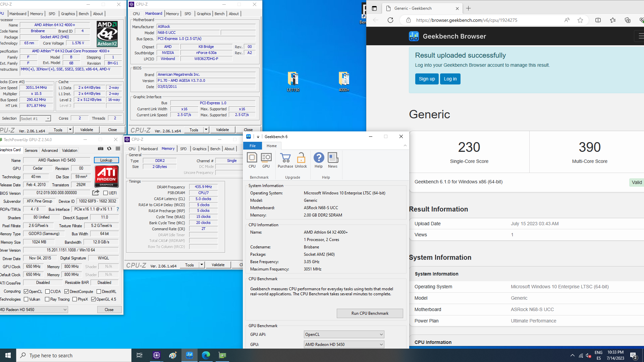
Task: Open GPU API OpenCL dropdown in Geekbench
Action: (x=344, y=335)
